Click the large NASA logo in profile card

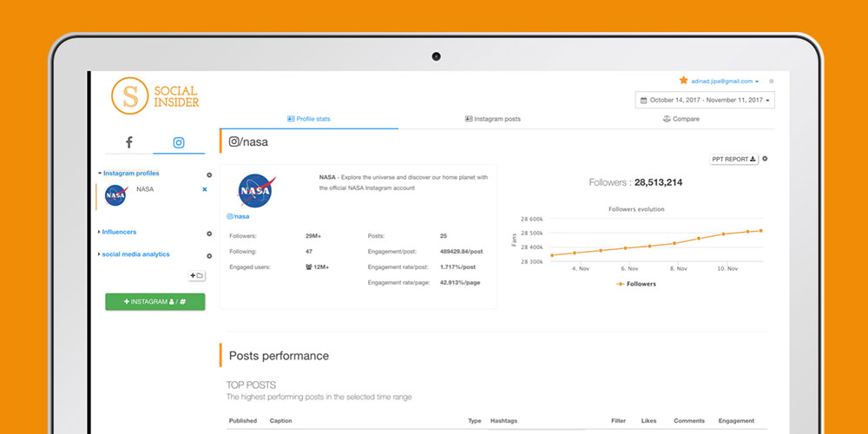[x=256, y=191]
